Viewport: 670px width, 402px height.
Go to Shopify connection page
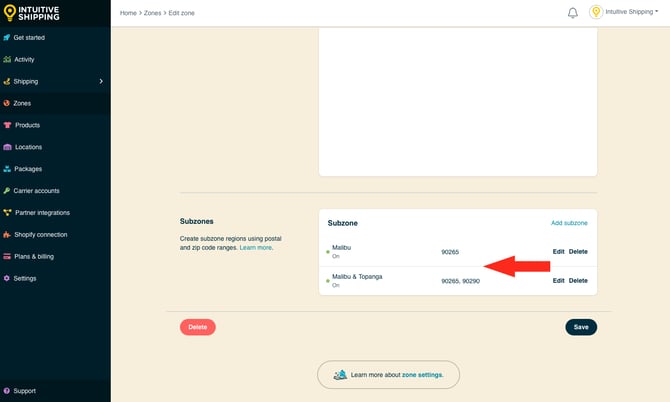click(x=40, y=234)
